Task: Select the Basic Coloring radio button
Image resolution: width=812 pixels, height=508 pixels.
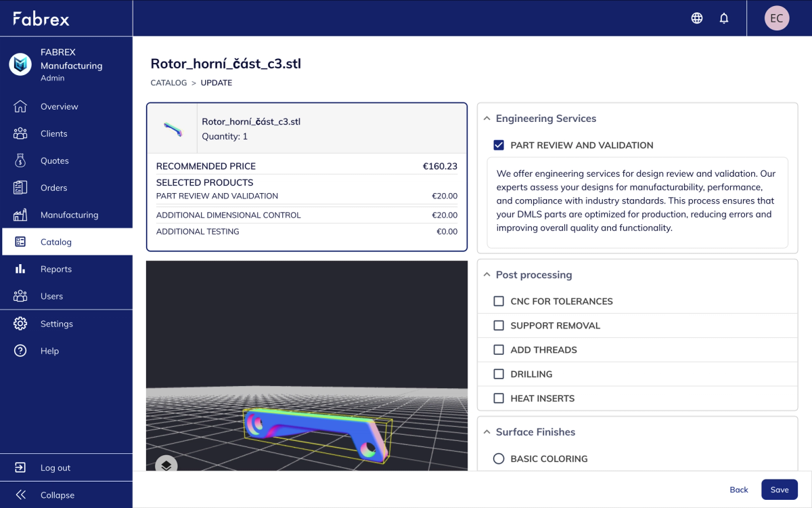Action: tap(499, 459)
